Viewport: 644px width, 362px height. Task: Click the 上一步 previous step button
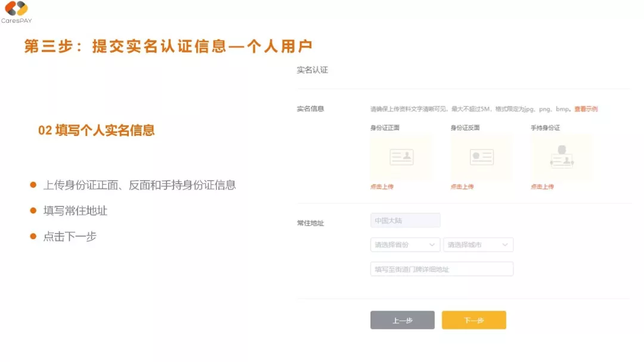(x=402, y=320)
